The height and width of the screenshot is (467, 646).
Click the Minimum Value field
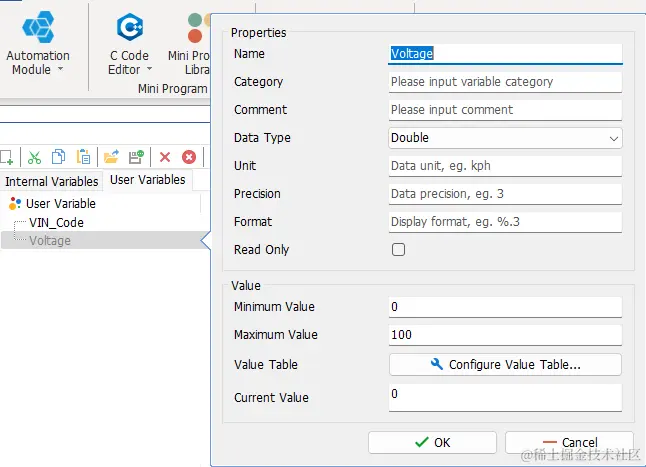point(505,307)
